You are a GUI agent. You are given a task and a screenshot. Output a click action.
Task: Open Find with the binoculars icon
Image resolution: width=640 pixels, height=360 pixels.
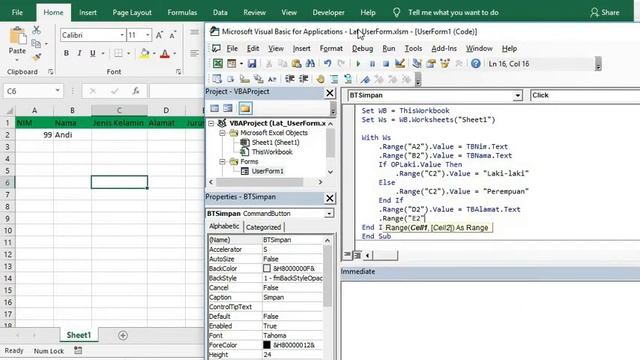[310, 64]
